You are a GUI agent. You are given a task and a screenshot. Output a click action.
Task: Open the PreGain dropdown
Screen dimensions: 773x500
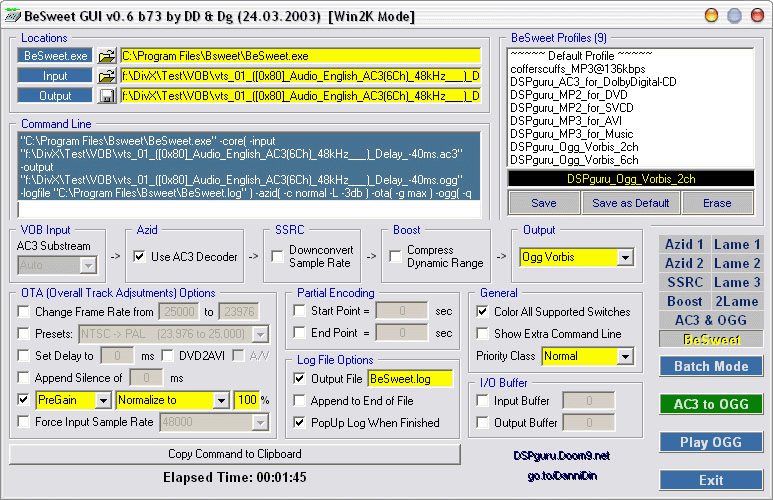coord(103,400)
